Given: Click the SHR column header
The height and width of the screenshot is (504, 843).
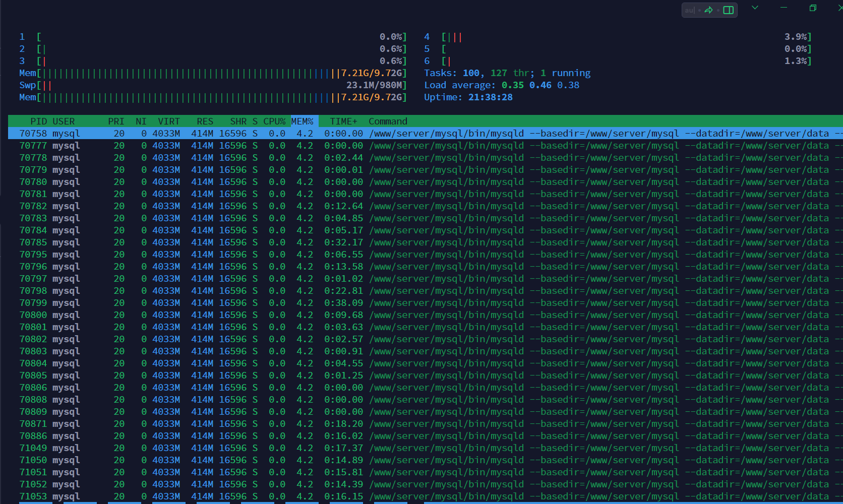Looking at the screenshot, I should pos(238,121).
